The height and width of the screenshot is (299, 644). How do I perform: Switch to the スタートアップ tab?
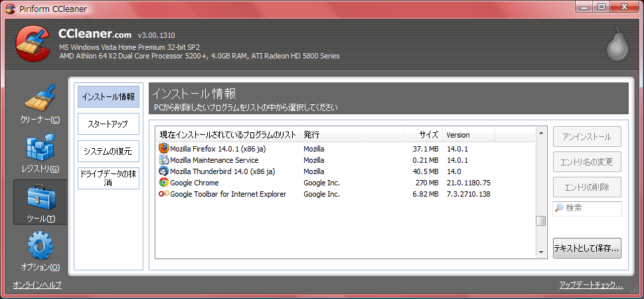[108, 124]
